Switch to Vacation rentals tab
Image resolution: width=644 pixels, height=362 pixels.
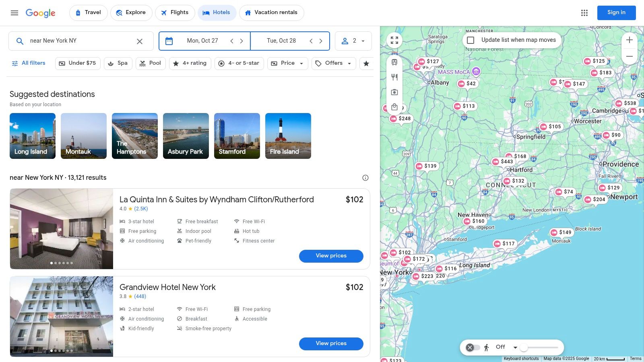tap(272, 13)
